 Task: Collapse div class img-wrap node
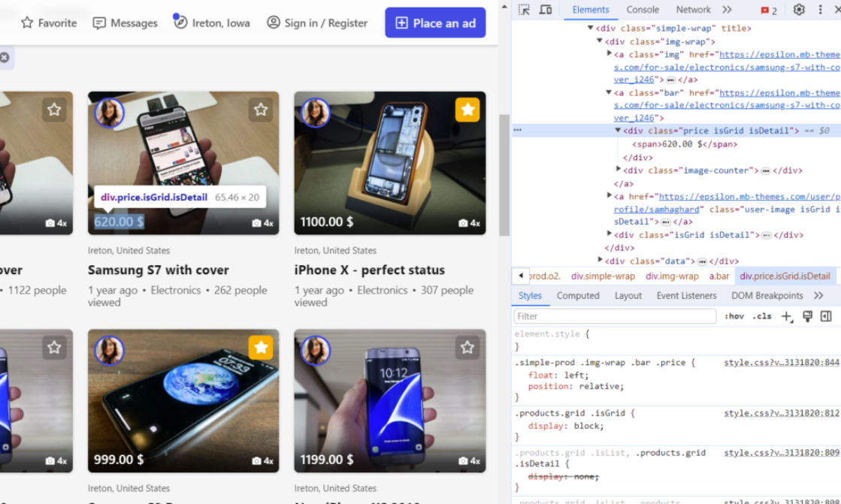click(x=600, y=41)
